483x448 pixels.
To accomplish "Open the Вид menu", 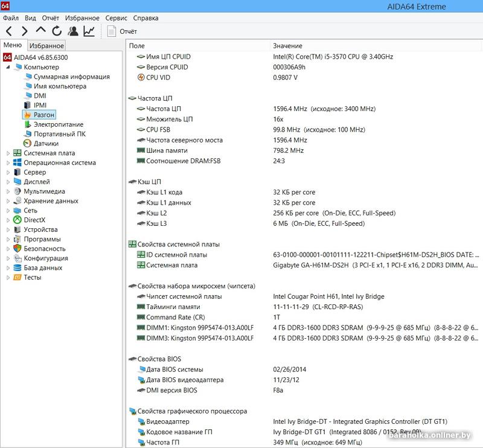I will pyautogui.click(x=30, y=18).
